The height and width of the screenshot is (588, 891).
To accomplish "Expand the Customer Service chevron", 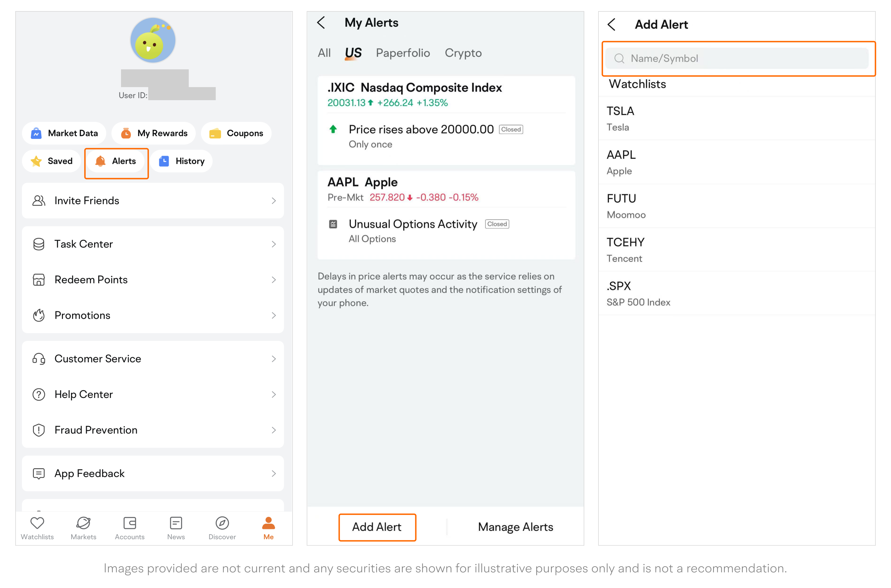I will coord(274,359).
